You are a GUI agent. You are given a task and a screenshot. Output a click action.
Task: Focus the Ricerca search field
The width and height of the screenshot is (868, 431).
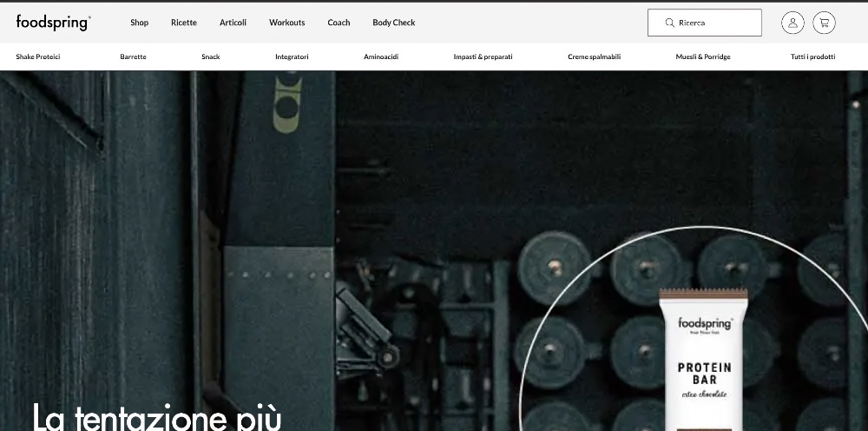coord(704,23)
